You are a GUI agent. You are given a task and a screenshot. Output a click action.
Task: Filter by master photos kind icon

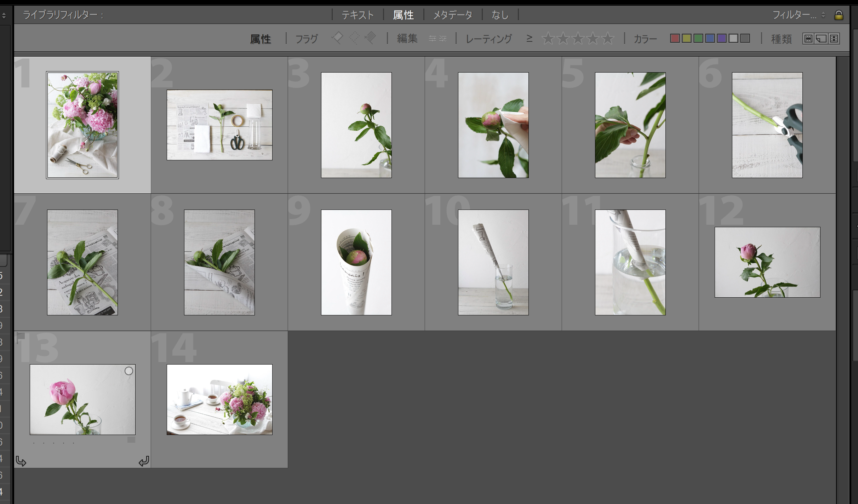(x=808, y=39)
